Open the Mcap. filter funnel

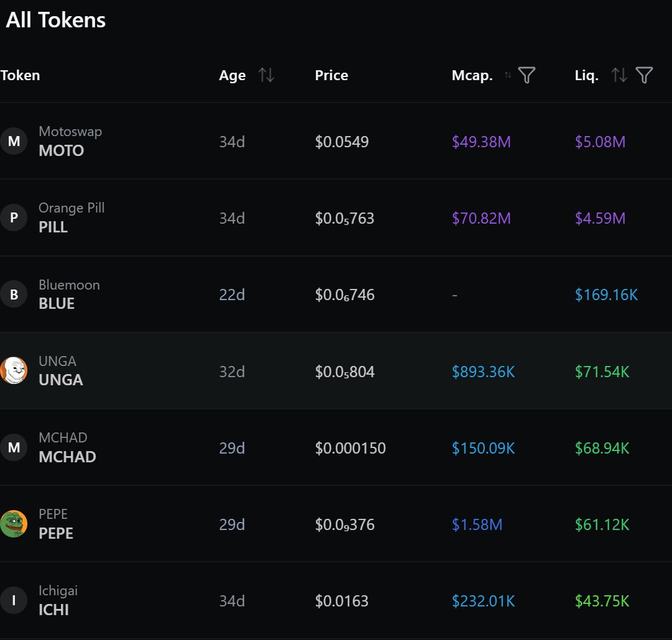[527, 75]
